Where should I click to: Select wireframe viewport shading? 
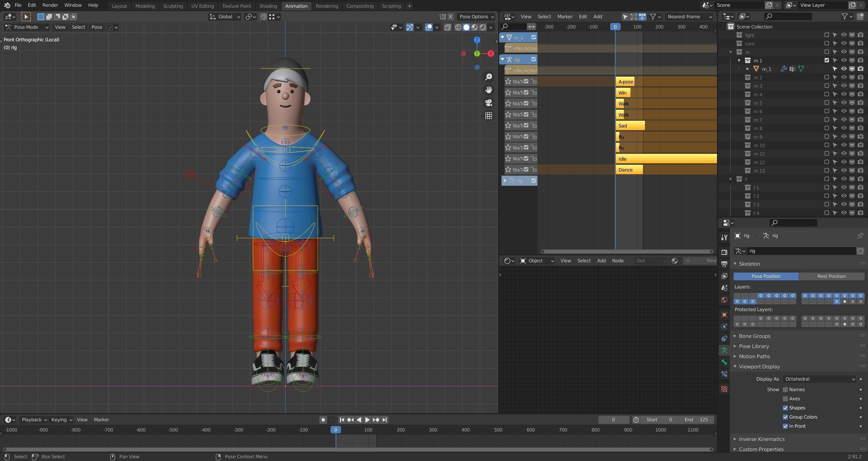[458, 27]
